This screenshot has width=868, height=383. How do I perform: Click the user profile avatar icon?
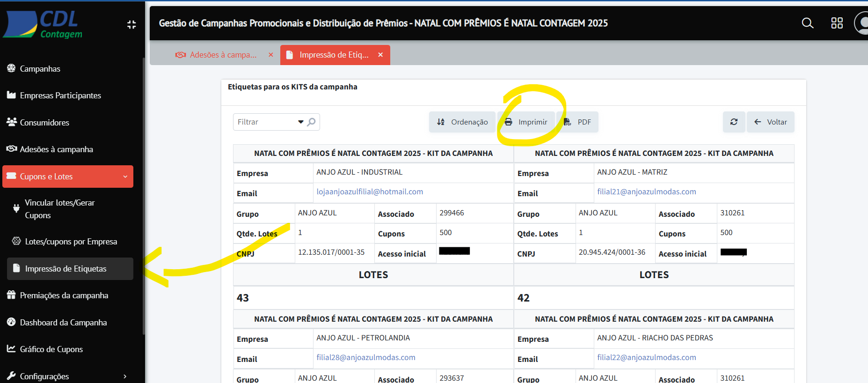click(x=862, y=23)
